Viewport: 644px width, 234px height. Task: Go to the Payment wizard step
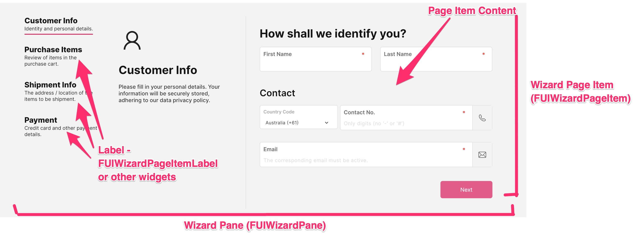click(x=41, y=120)
